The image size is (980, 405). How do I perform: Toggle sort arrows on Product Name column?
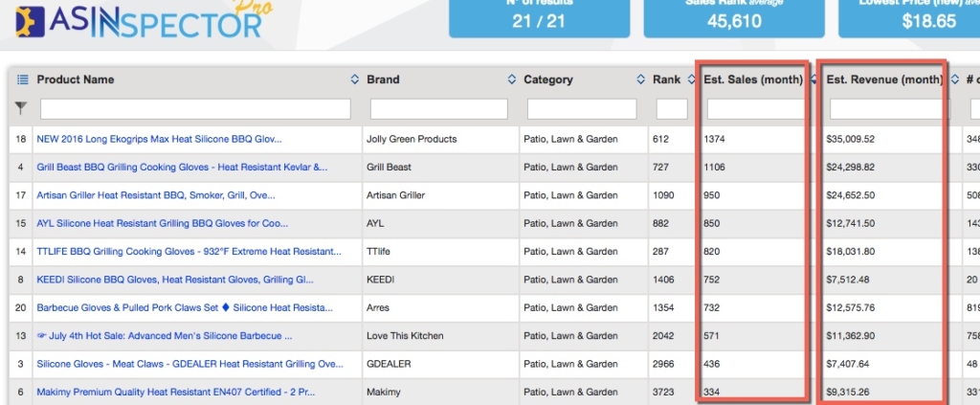click(x=354, y=79)
